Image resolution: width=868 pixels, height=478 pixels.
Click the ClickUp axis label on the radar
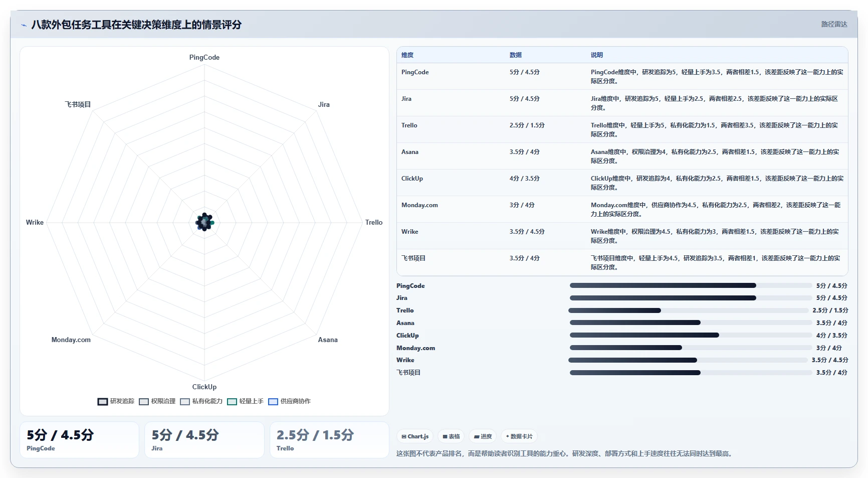[204, 387]
